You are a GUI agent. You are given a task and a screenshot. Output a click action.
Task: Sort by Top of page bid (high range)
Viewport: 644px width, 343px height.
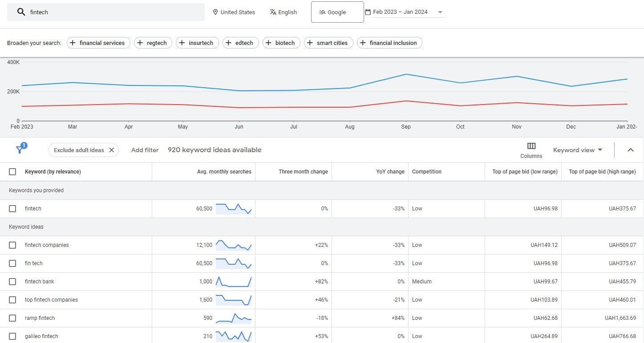[602, 172]
